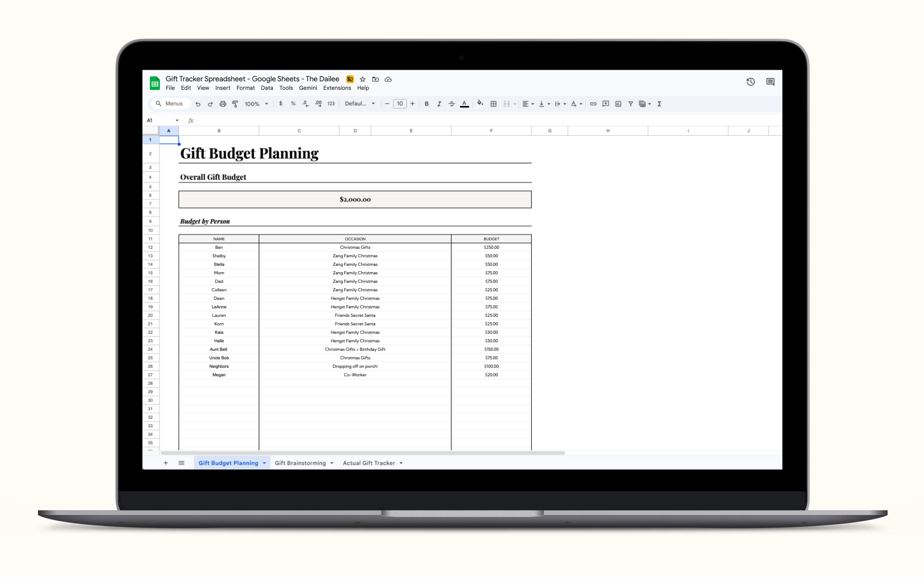The height and width of the screenshot is (577, 924).
Task: Insert a chart from toolbar
Action: tap(618, 104)
